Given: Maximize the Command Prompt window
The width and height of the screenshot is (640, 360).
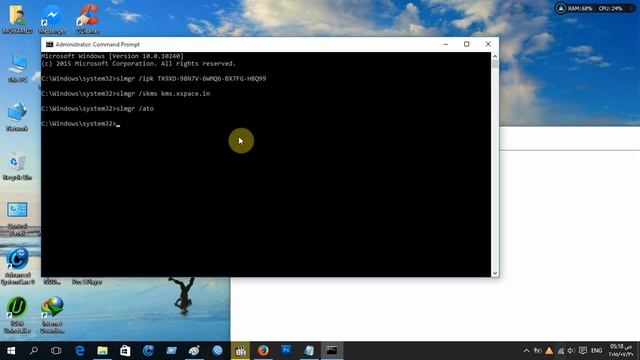Looking at the screenshot, I should click(467, 44).
